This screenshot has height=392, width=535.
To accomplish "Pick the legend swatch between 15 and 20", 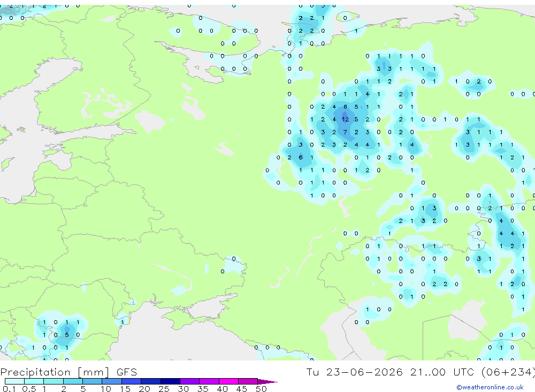I will tap(131, 381).
